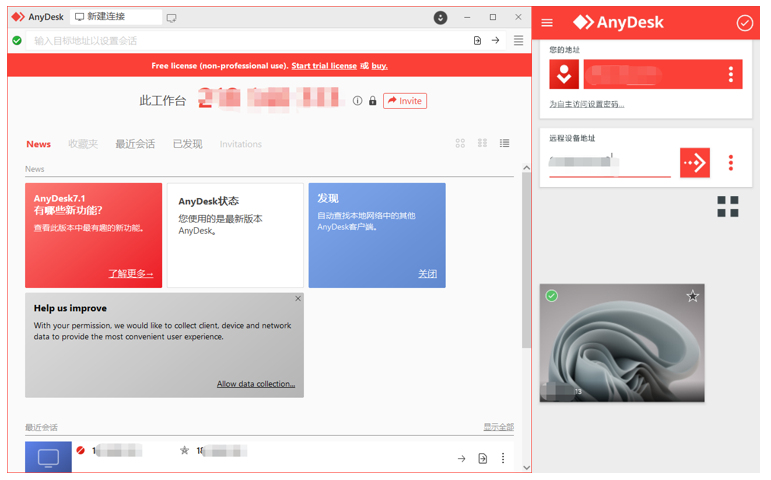Click the Invite button

click(x=405, y=101)
